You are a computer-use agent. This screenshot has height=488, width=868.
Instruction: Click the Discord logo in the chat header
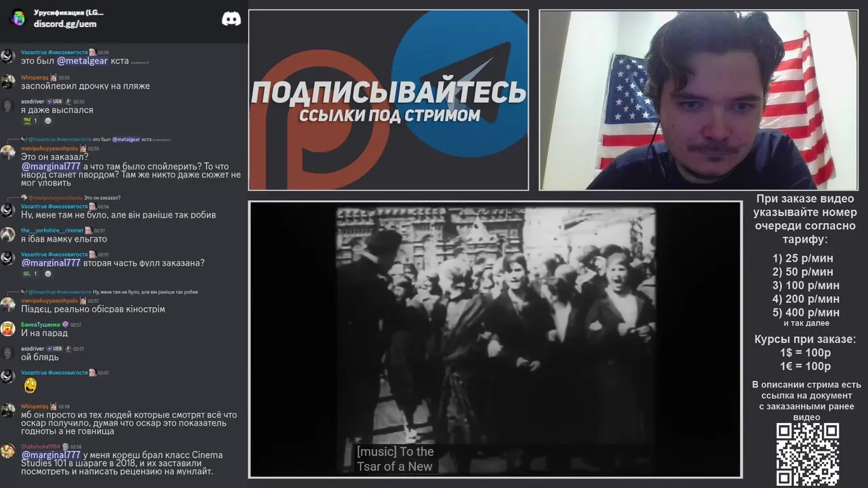tap(231, 19)
